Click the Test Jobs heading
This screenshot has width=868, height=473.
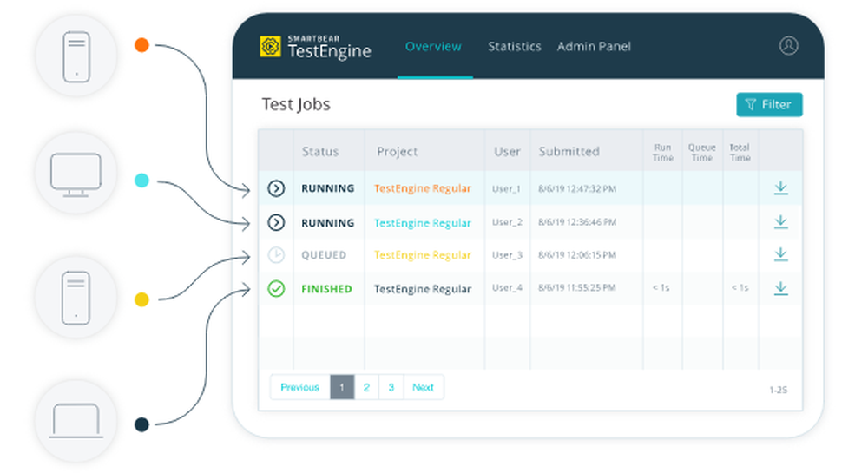(x=296, y=104)
